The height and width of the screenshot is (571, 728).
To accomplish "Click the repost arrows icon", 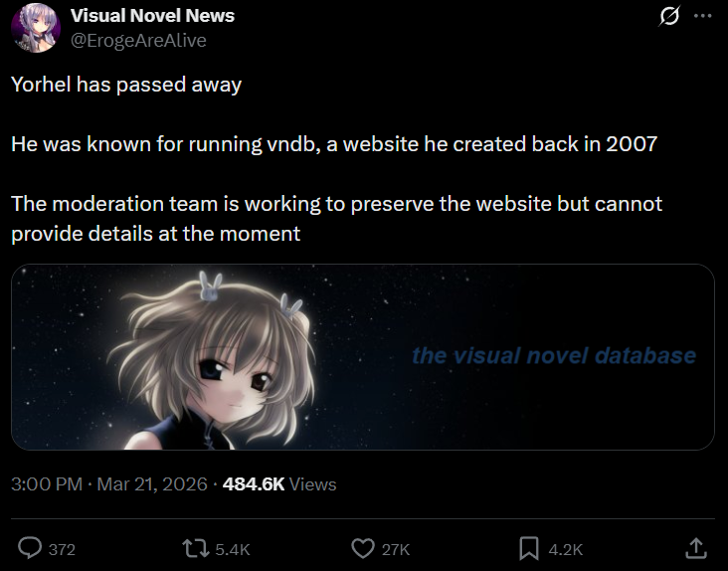I will click(196, 549).
